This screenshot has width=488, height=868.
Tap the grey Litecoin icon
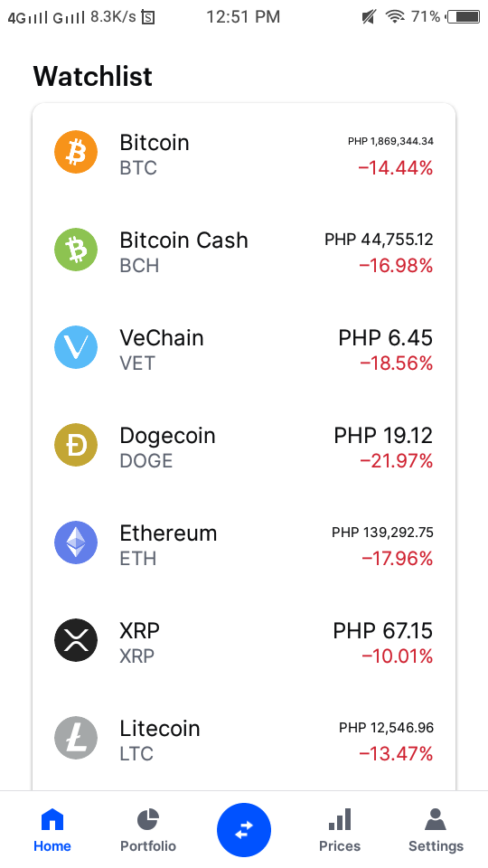click(76, 738)
